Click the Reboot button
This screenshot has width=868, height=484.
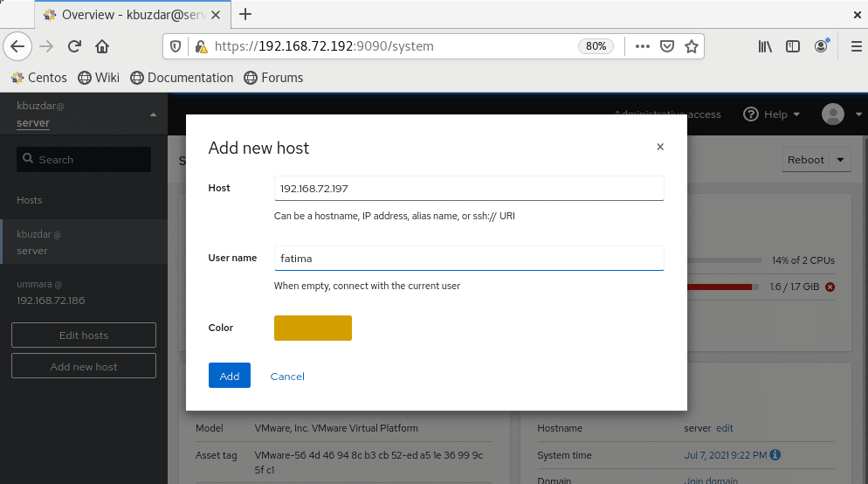805,160
